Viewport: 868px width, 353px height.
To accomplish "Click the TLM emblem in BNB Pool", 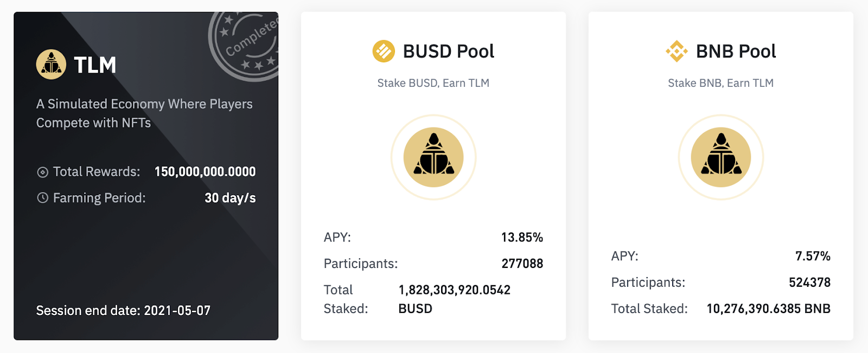I will pyautogui.click(x=721, y=157).
